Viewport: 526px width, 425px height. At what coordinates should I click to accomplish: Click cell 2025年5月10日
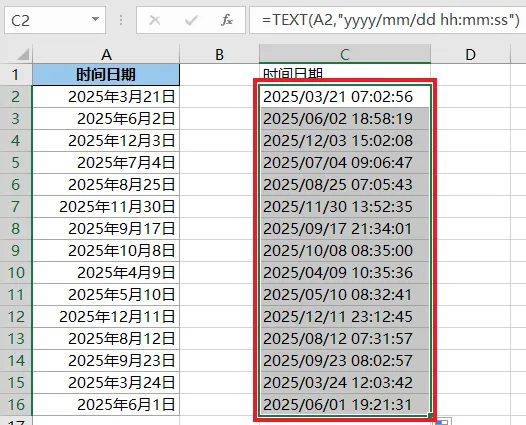(106, 295)
